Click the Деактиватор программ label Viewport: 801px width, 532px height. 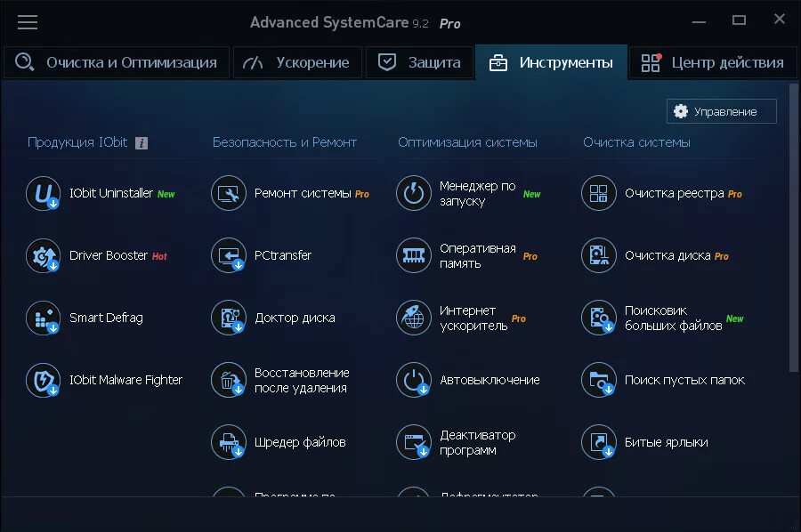478,443
